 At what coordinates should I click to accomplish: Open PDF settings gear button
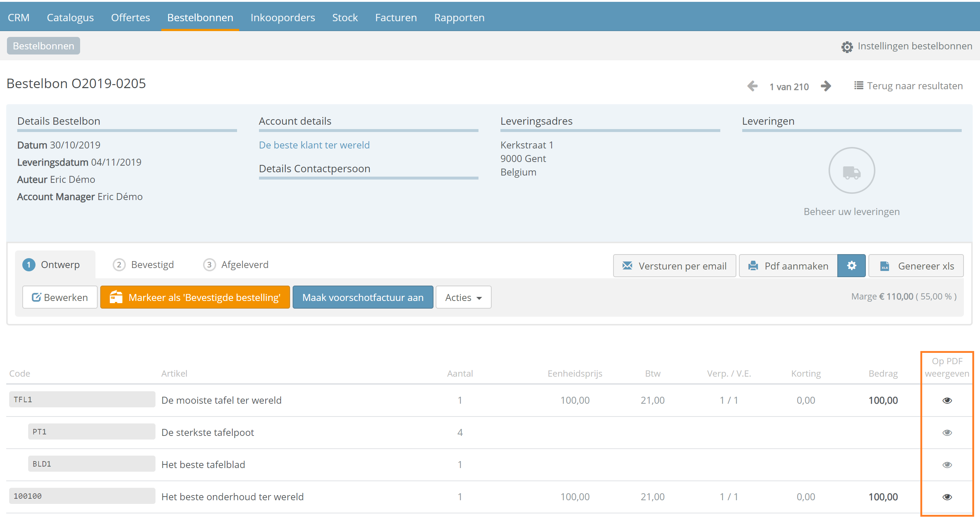pos(851,266)
